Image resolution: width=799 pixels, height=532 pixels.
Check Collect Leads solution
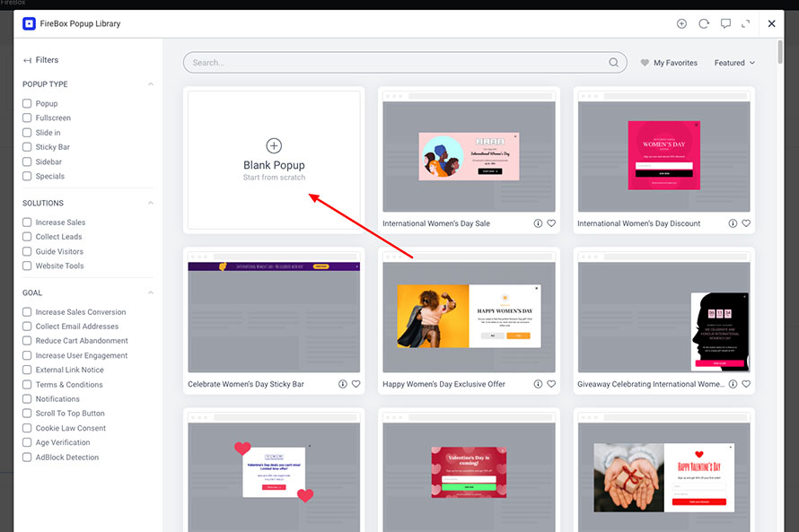27,236
